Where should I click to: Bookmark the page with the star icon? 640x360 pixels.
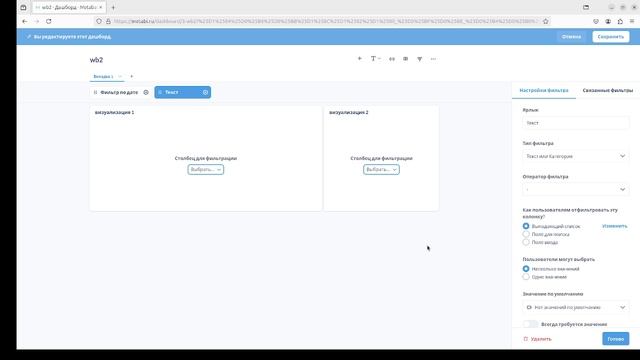545,21
